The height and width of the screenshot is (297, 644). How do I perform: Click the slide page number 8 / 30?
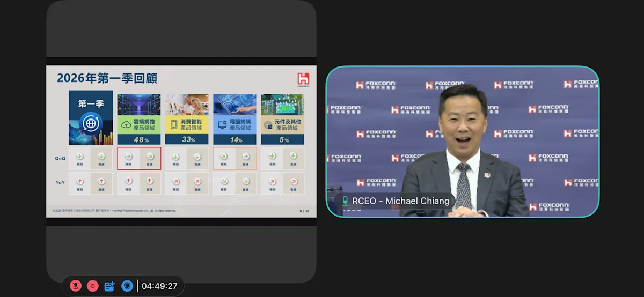point(304,211)
